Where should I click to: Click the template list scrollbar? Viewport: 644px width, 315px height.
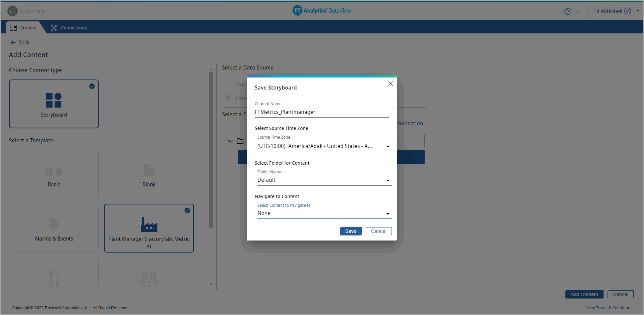(211, 150)
